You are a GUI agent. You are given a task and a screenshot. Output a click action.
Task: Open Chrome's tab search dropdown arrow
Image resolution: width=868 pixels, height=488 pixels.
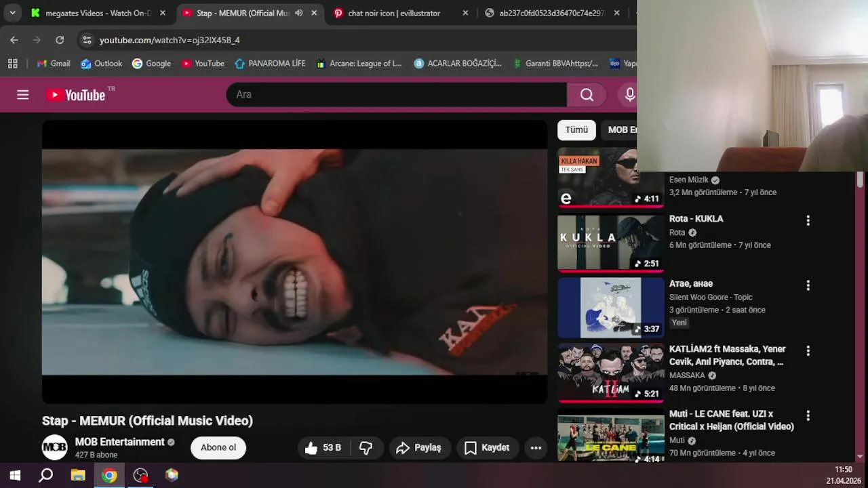pos(12,13)
